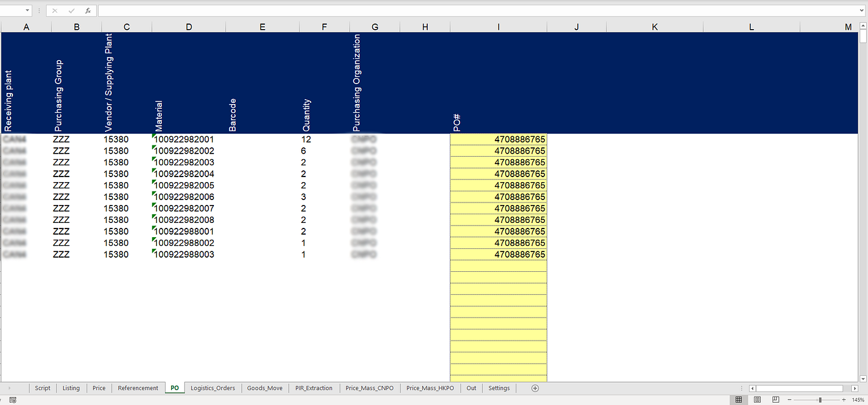Viewport: 868px width, 405px height.
Task: Select Normal view icon in status bar
Action: [x=738, y=399]
